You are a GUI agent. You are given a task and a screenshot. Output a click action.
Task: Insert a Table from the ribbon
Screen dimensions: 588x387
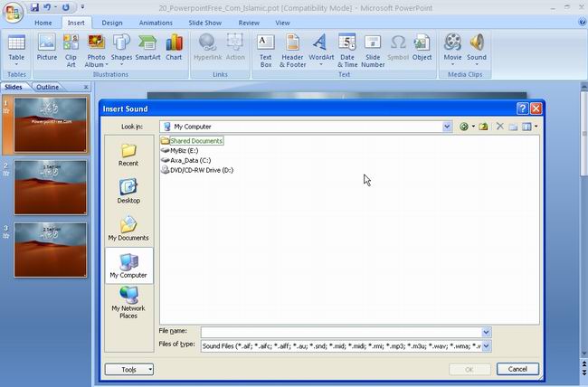16,50
